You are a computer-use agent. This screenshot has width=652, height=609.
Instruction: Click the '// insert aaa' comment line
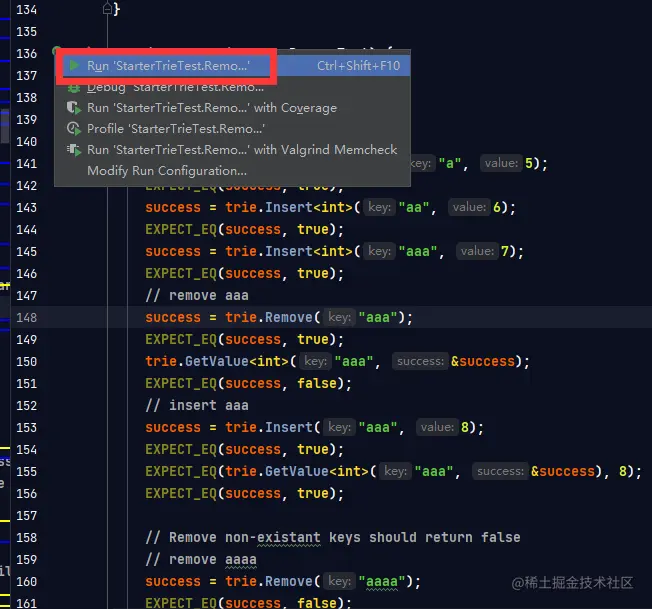point(197,405)
